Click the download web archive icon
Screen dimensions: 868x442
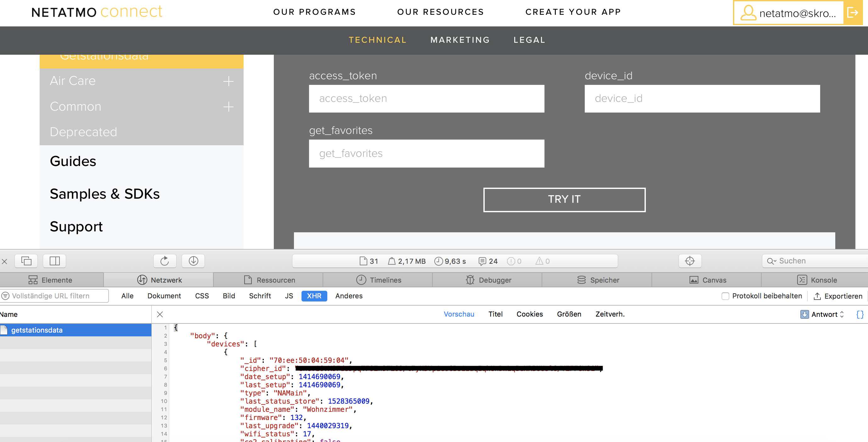click(193, 261)
